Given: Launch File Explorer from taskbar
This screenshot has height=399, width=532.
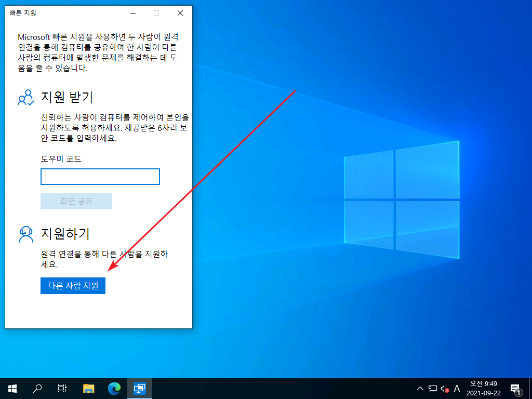Looking at the screenshot, I should [x=88, y=389].
